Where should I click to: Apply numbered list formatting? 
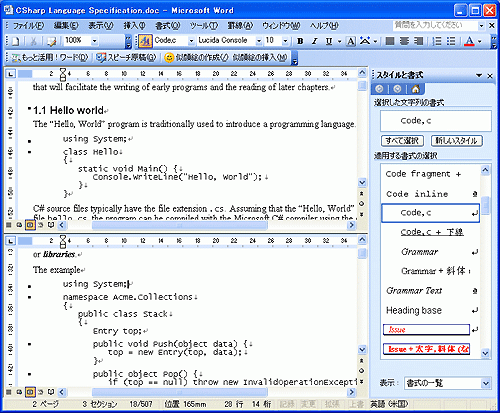click(x=437, y=41)
